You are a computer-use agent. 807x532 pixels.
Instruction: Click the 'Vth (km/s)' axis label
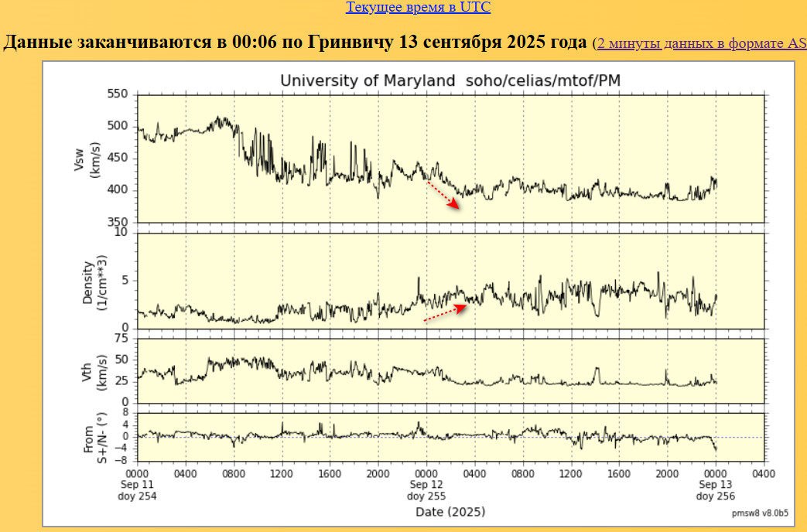tap(91, 370)
